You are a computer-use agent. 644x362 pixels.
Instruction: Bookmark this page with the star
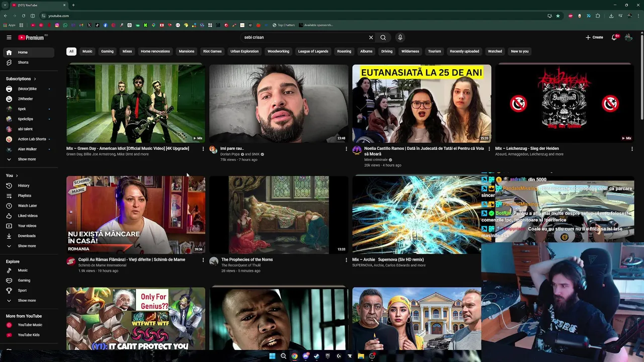558,16
